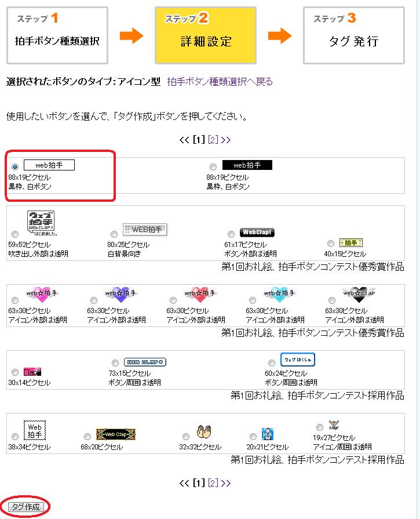Click the bottom "<<" previous page arrow

[184, 483]
